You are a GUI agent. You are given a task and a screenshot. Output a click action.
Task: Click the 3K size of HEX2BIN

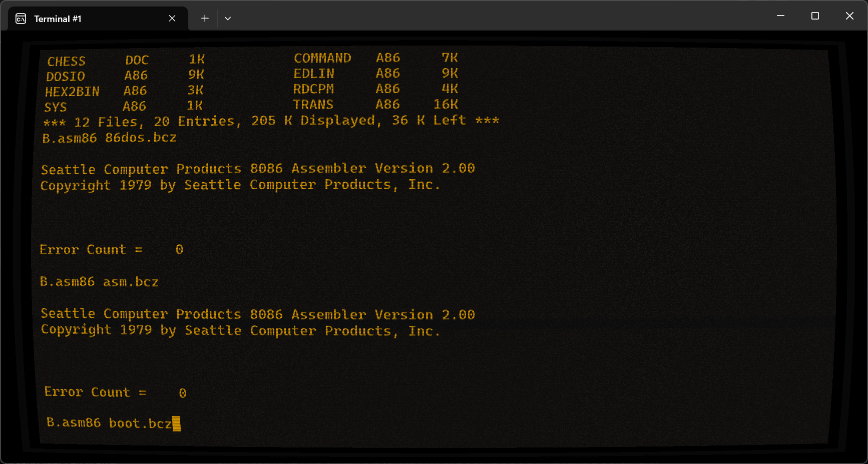click(196, 90)
